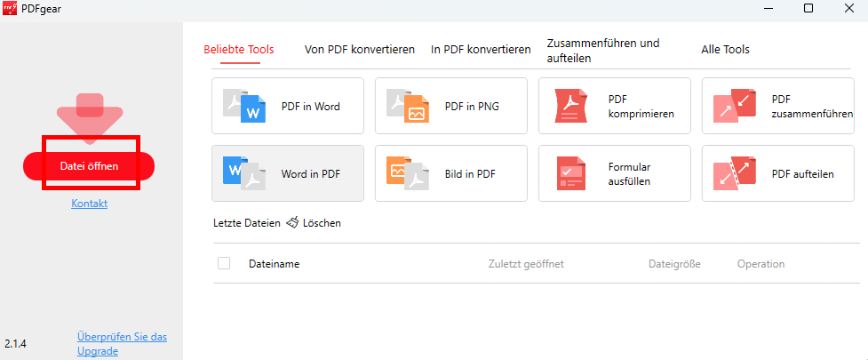Select the PDF aufteilen label
This screenshot has width=868, height=360.
(x=802, y=174)
